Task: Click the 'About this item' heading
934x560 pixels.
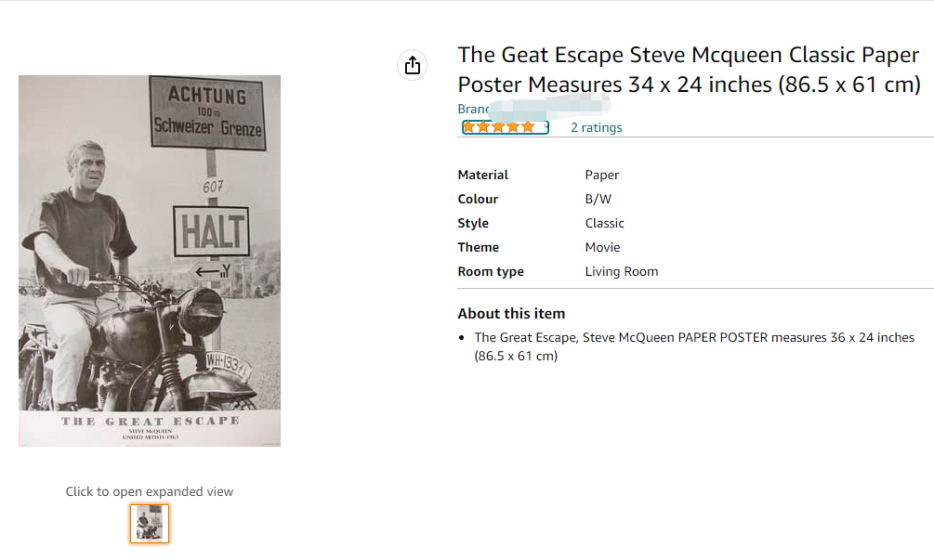Action: coord(511,313)
